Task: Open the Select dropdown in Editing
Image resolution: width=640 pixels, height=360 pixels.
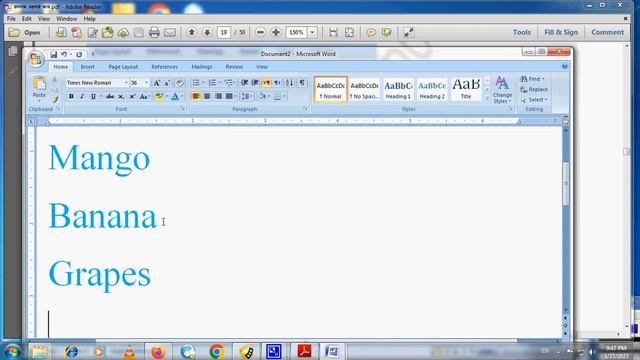Action: pyautogui.click(x=534, y=100)
